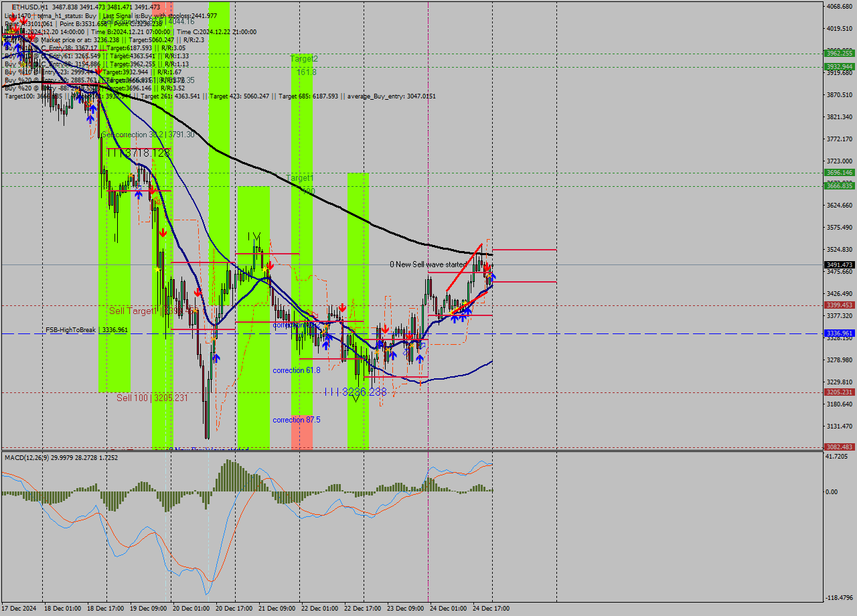Screen dimensions: 857x616
Task: Click the 'I I I 3236.238' wave label
Action: point(355,392)
